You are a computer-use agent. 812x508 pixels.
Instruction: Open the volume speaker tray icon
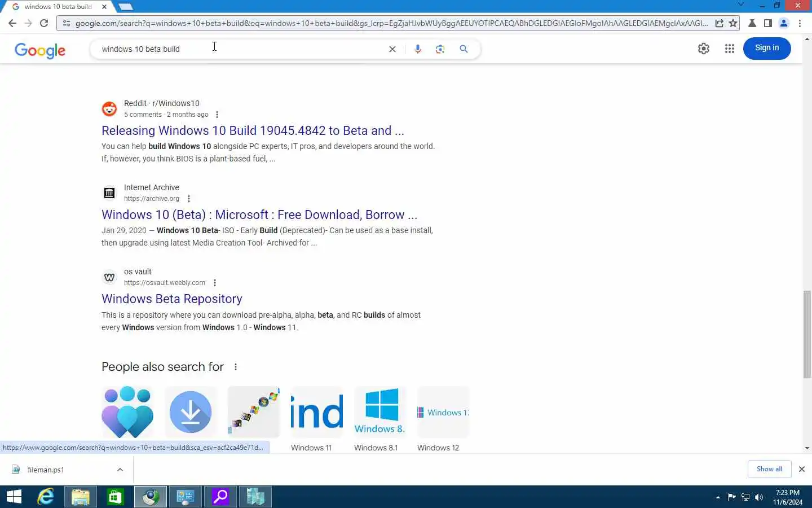759,497
